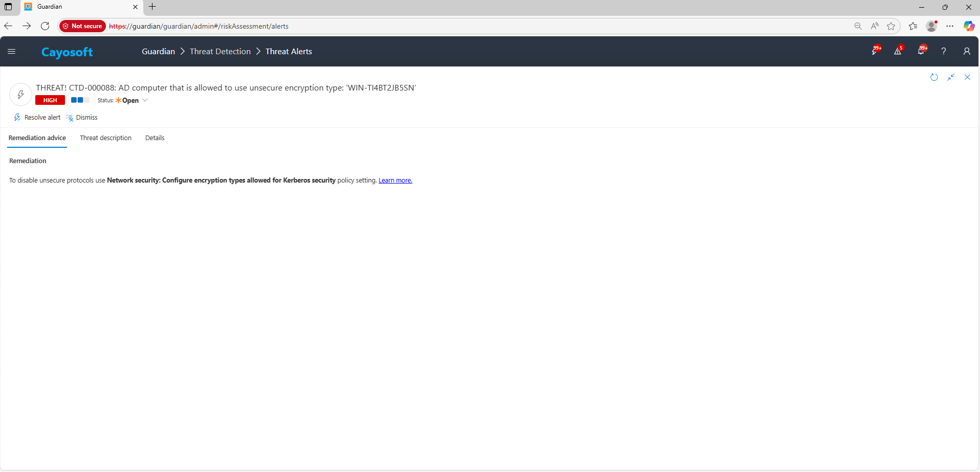Close the threat alert detail panel
The width and height of the screenshot is (980, 472).
click(x=967, y=77)
